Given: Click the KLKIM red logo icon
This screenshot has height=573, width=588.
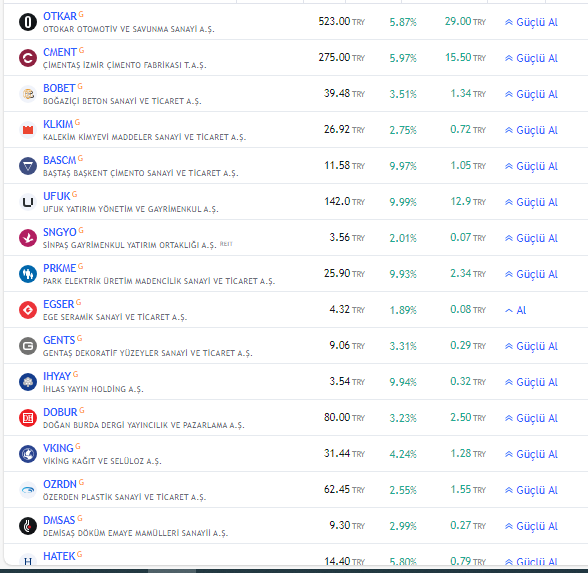Looking at the screenshot, I should pos(28,130).
